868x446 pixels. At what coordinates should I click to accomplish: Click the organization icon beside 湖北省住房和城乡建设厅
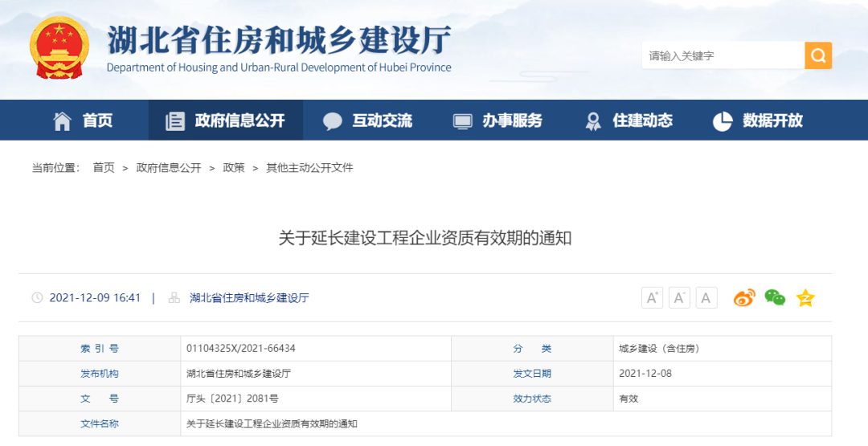(x=174, y=297)
